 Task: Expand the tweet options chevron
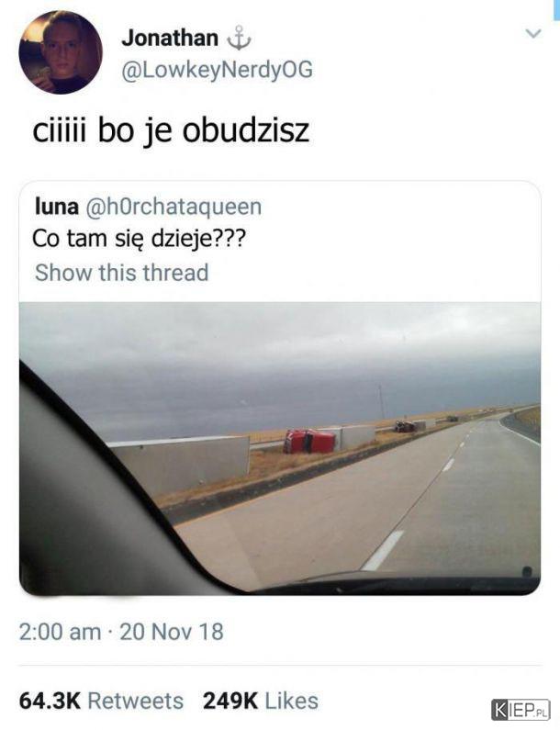[x=533, y=34]
